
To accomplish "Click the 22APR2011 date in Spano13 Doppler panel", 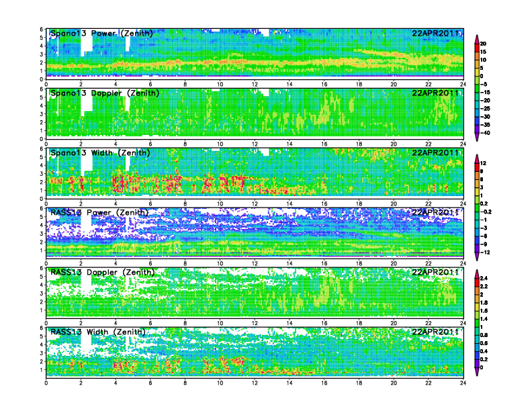I will (x=435, y=93).
